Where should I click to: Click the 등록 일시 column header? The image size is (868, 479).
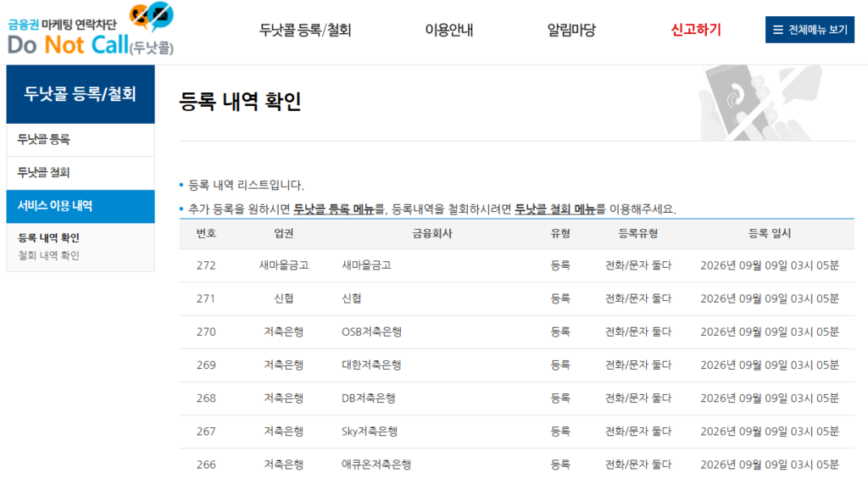(770, 234)
